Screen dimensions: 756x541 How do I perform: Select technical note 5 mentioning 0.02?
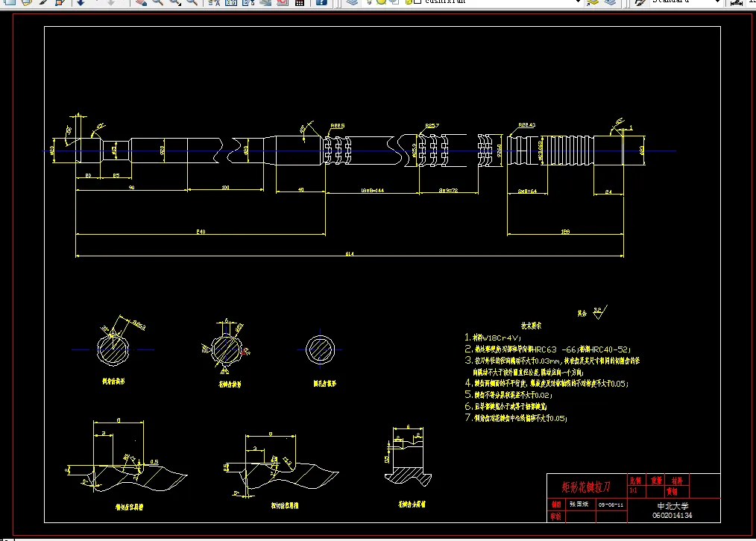[508, 395]
